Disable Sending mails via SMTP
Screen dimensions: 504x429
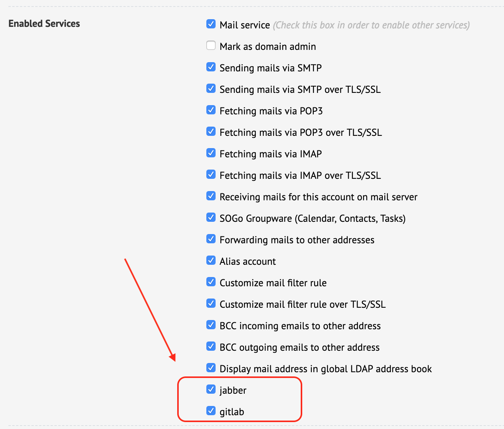tap(211, 67)
